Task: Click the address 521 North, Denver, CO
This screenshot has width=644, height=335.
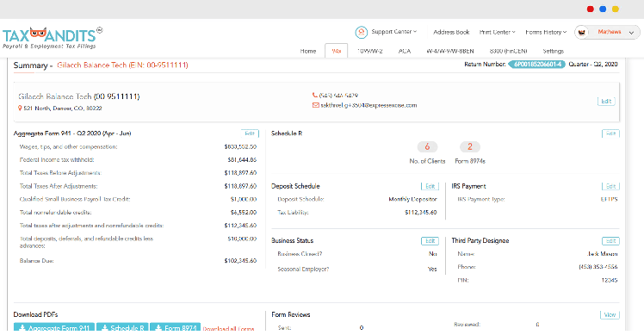Action: point(63,109)
